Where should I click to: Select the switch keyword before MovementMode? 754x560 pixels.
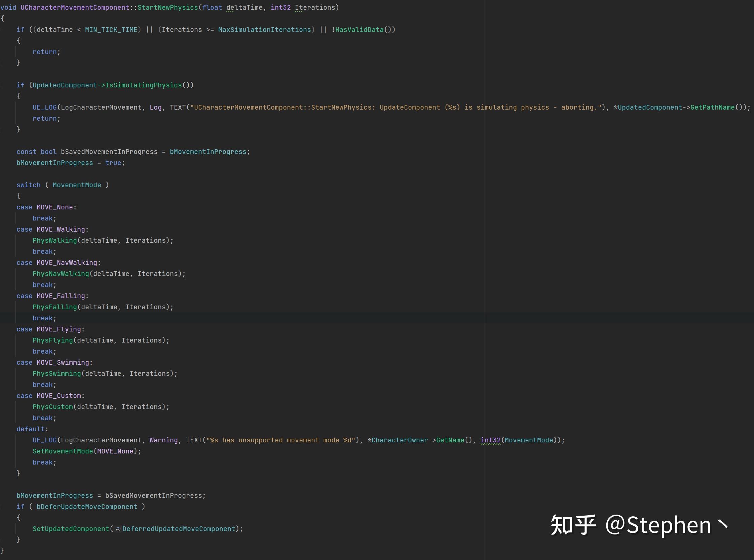tap(29, 185)
